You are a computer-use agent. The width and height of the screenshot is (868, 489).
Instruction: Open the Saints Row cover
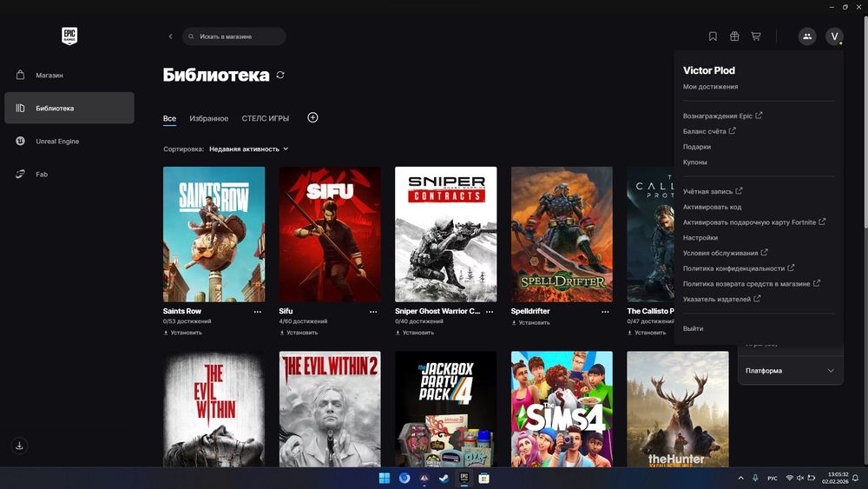point(214,235)
